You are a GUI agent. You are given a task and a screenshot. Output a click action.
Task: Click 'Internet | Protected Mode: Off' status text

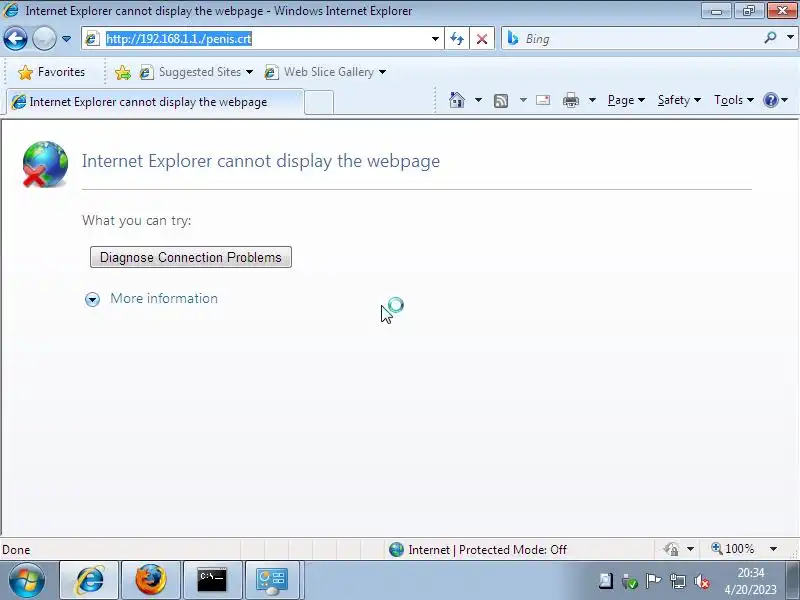pos(487,549)
